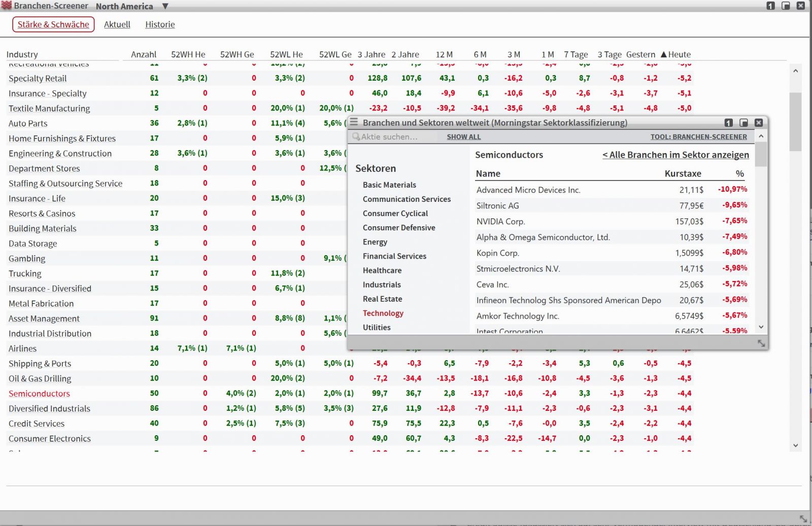Click the popup stock list scrollbar thumb

pyautogui.click(x=761, y=154)
